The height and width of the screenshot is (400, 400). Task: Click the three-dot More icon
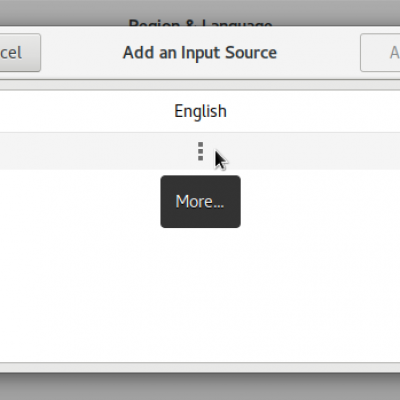[x=200, y=151]
